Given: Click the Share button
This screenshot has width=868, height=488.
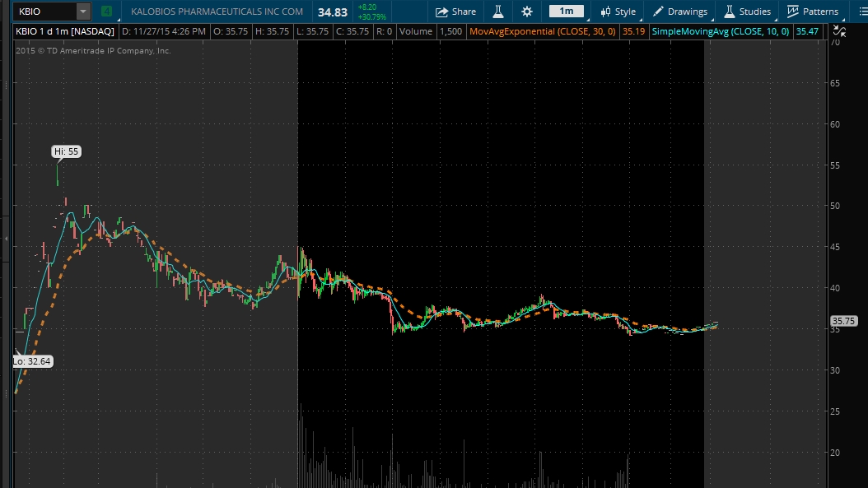Looking at the screenshot, I should pos(456,11).
